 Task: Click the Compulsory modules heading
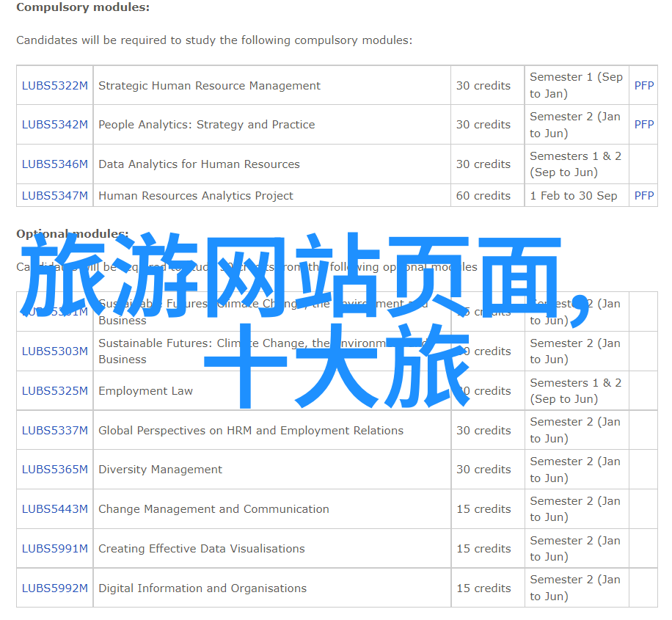pyautogui.click(x=83, y=7)
